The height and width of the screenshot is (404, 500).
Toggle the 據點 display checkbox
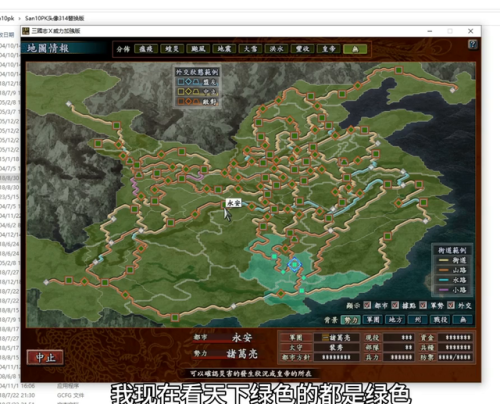395,305
